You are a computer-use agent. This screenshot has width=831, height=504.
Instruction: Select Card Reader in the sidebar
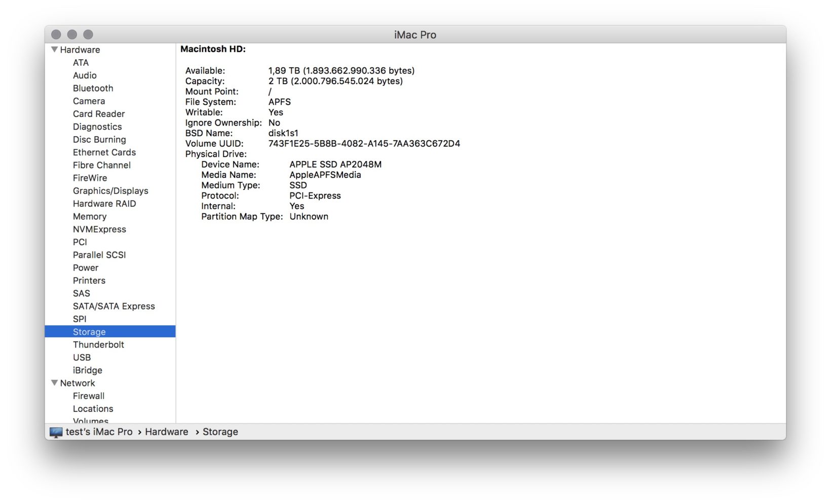[x=99, y=114]
